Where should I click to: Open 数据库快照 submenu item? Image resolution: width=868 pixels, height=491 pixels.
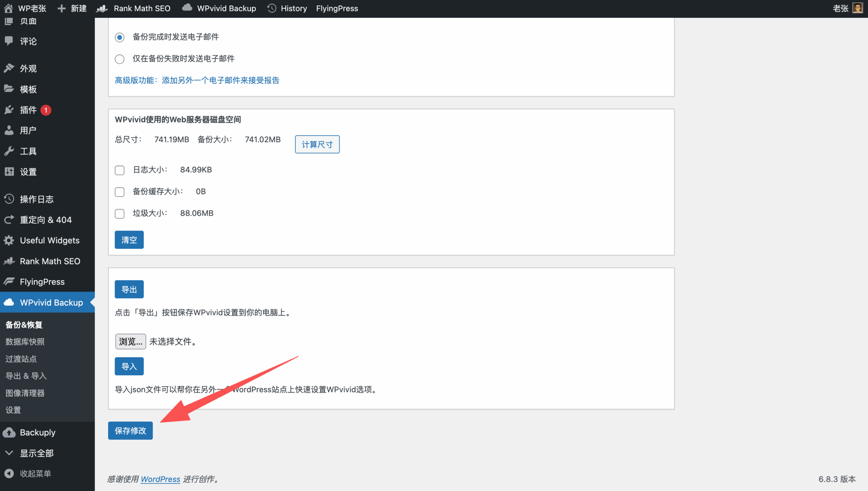click(x=25, y=342)
